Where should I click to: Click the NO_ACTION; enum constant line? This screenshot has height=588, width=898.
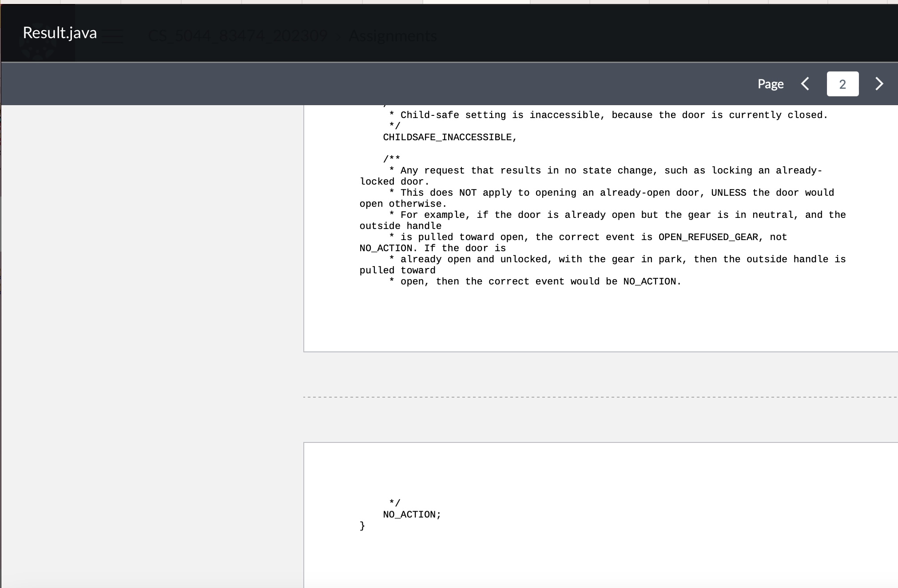click(x=412, y=515)
